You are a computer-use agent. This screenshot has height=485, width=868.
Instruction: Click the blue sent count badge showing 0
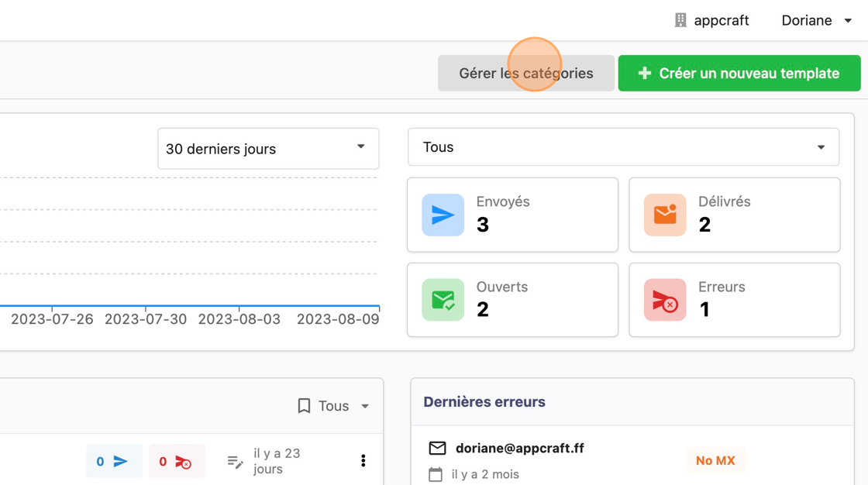[x=114, y=461]
